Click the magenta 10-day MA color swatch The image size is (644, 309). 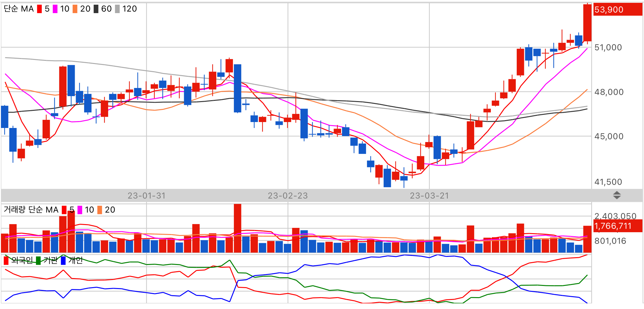(x=55, y=9)
